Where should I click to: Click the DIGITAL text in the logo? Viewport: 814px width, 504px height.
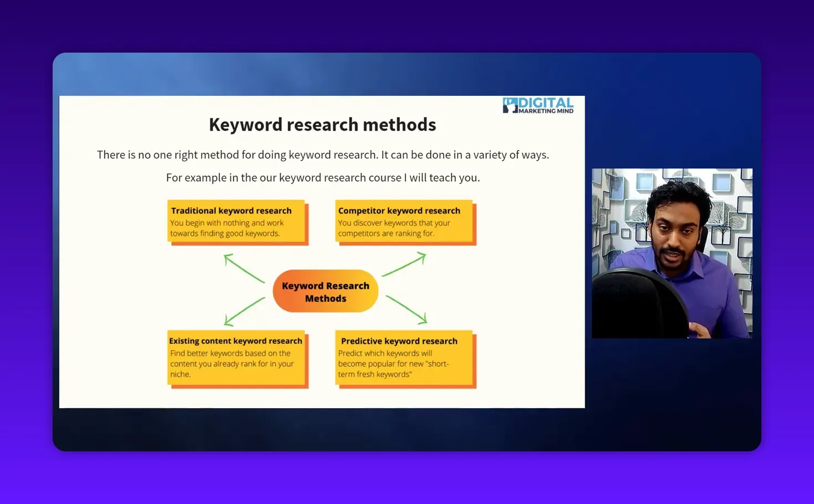(x=546, y=102)
